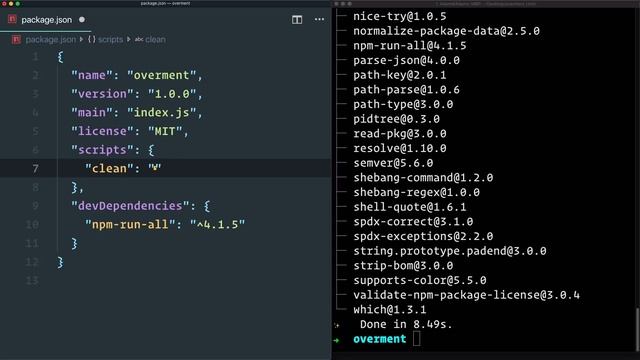Click the terminal cursor input block
This screenshot has width=640, height=360.
pos(416,339)
